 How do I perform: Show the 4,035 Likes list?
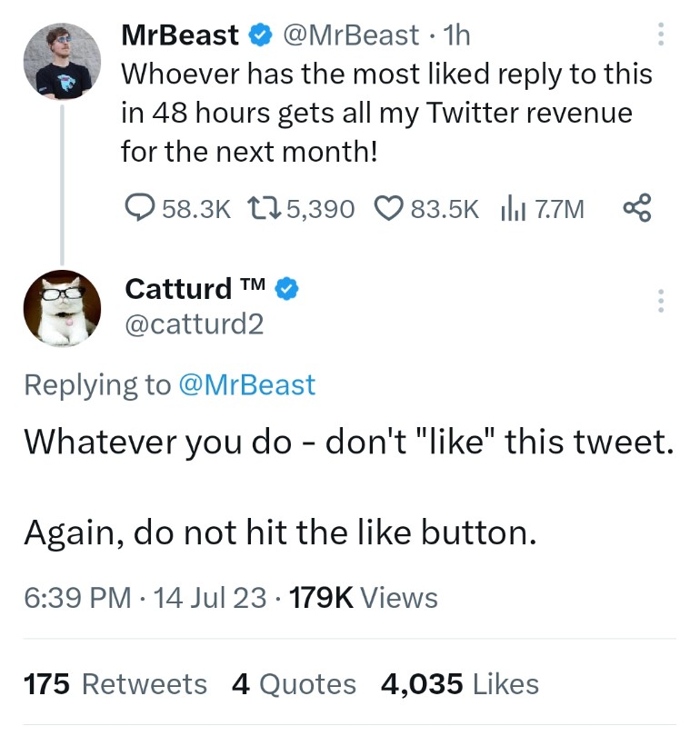[460, 683]
